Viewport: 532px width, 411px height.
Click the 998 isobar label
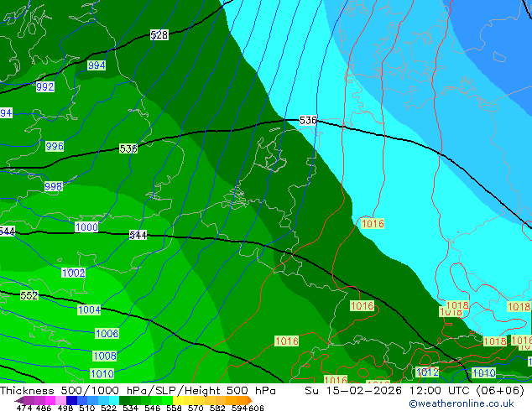(53, 186)
